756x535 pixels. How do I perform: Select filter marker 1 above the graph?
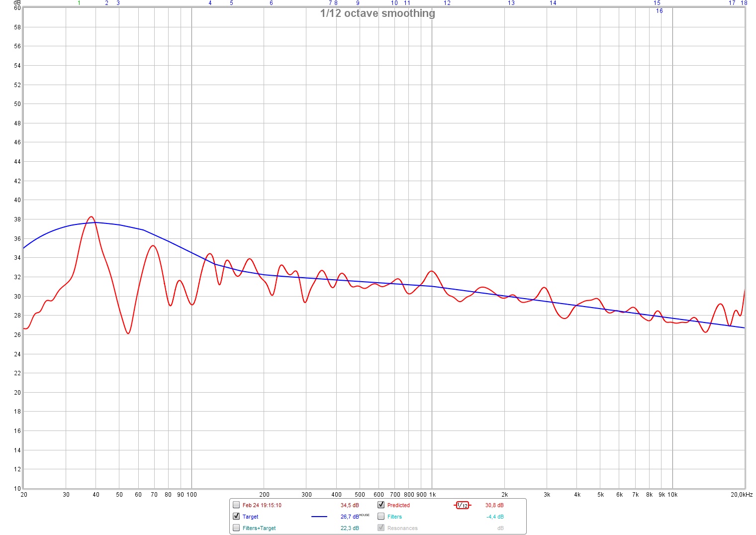pos(79,3)
